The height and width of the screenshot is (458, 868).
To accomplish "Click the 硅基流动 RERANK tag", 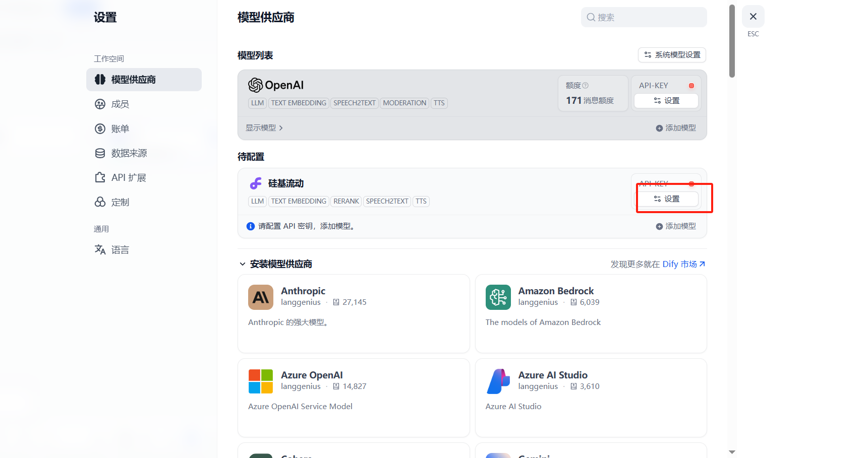I will click(x=346, y=202).
